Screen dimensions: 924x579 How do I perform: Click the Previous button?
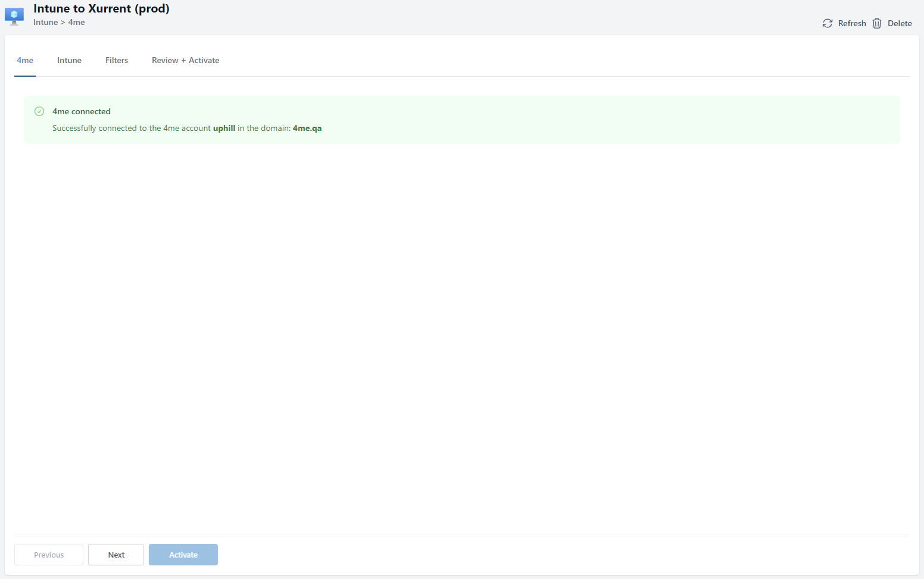point(49,555)
